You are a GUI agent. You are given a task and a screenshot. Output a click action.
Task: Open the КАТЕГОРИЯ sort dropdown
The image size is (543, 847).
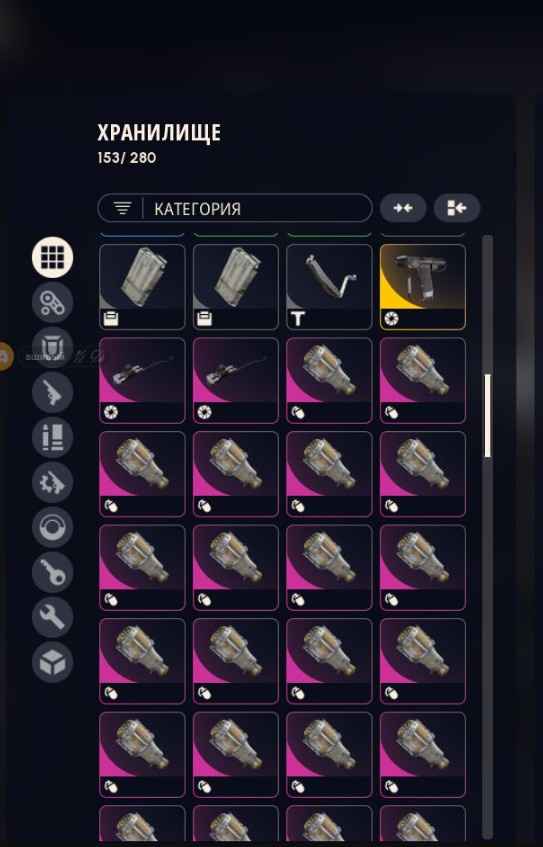[235, 208]
